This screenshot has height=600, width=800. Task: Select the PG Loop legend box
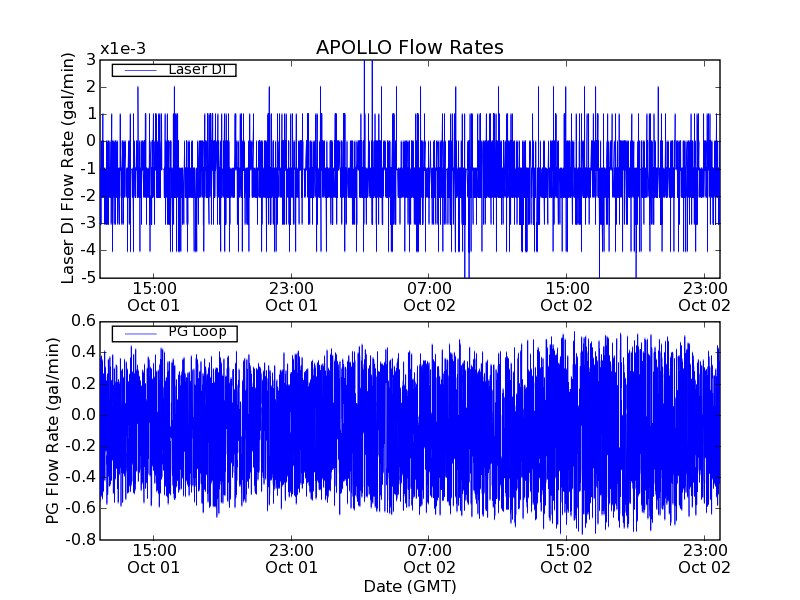pos(174,333)
